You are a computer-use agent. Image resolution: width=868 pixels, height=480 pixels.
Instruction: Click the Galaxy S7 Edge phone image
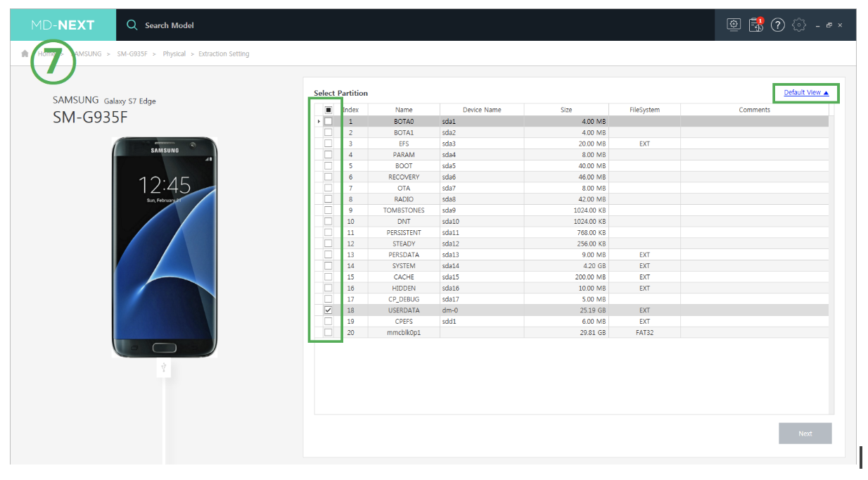pyautogui.click(x=165, y=246)
